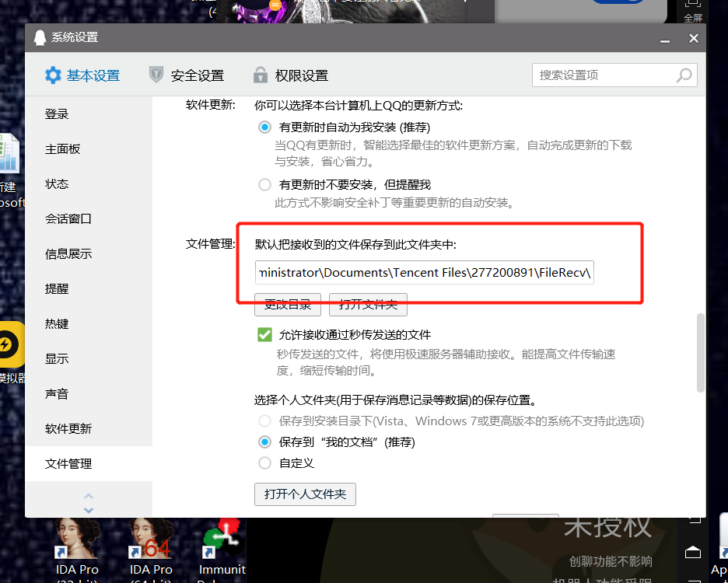Viewport: 728px width, 583px height.
Task: Click the lock icon beside 权限设置
Action: [x=261, y=75]
